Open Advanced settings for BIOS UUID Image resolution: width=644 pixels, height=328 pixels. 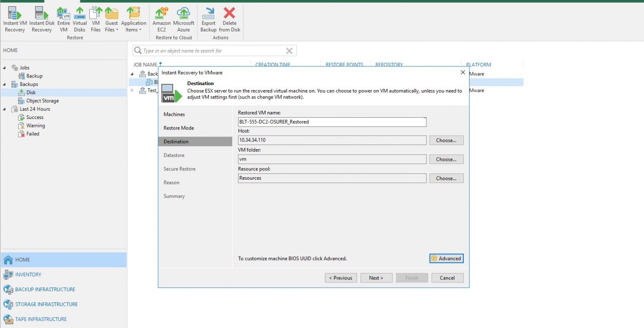point(446,258)
